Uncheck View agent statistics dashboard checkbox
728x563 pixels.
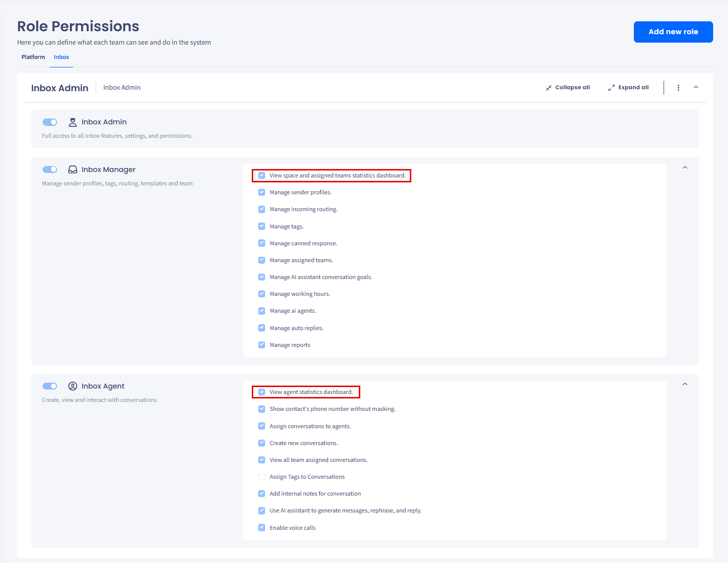coord(262,392)
